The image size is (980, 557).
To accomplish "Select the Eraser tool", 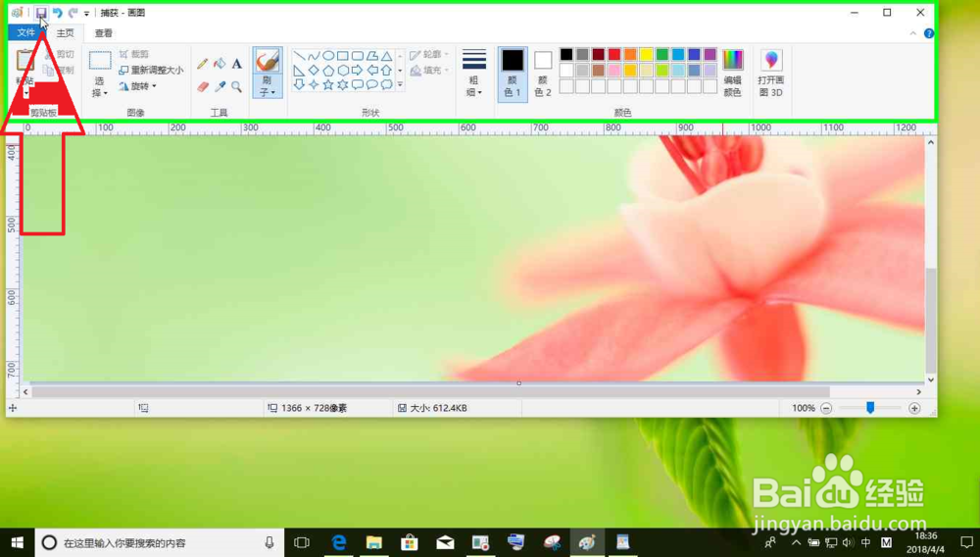I will 203,87.
